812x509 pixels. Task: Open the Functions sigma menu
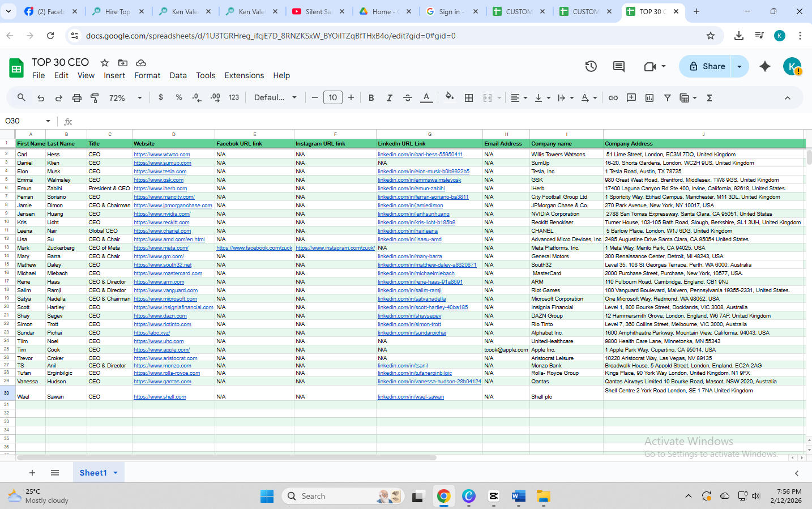(x=710, y=98)
